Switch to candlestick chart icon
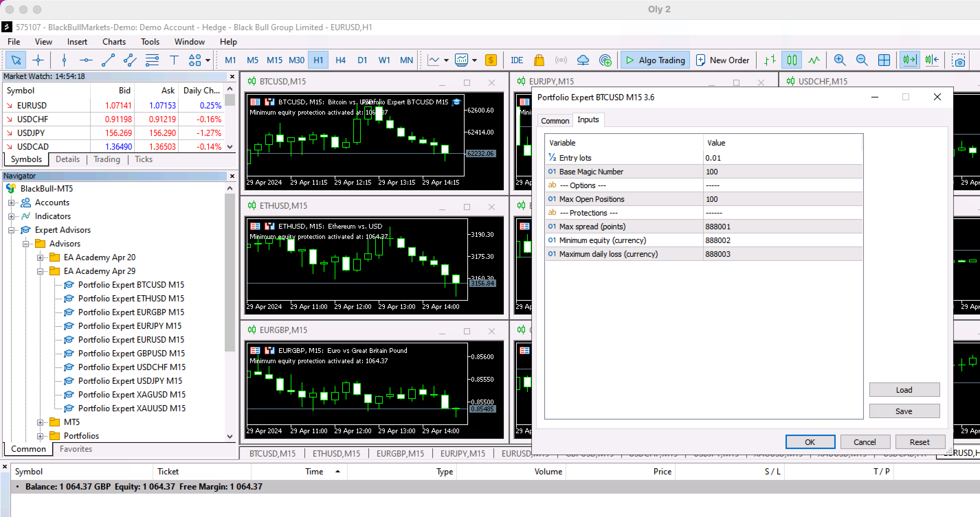The image size is (980, 517). point(792,60)
